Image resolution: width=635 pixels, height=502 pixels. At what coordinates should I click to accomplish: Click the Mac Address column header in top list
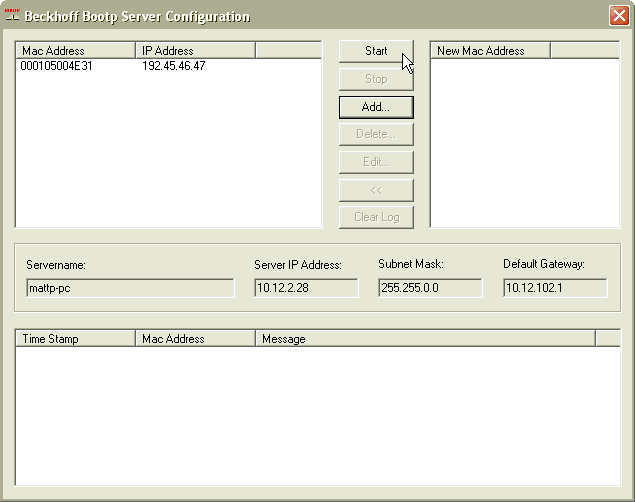pyautogui.click(x=75, y=51)
